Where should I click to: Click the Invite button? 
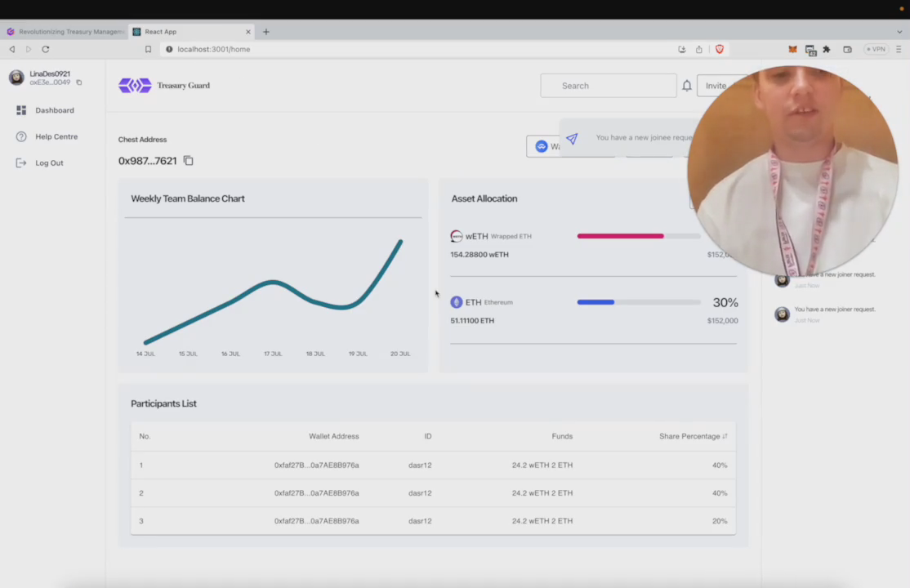tap(716, 86)
